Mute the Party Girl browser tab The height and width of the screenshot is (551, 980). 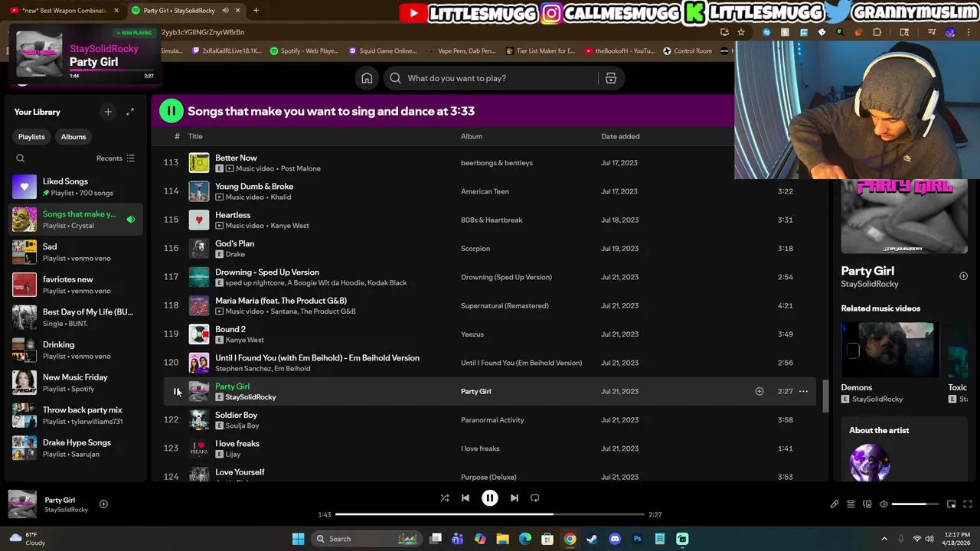[x=225, y=11]
